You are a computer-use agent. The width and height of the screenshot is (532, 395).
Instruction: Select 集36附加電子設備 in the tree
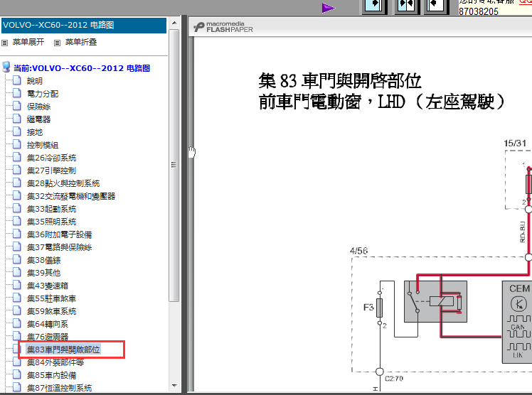59,234
